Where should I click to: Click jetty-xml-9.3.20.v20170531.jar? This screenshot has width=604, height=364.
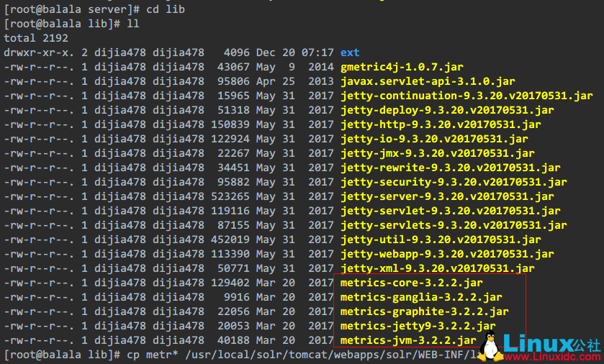point(438,268)
